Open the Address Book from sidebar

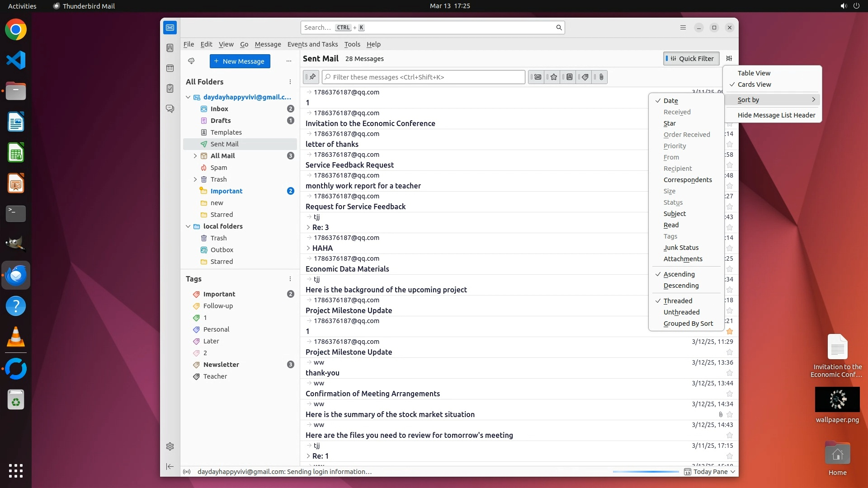click(x=170, y=48)
